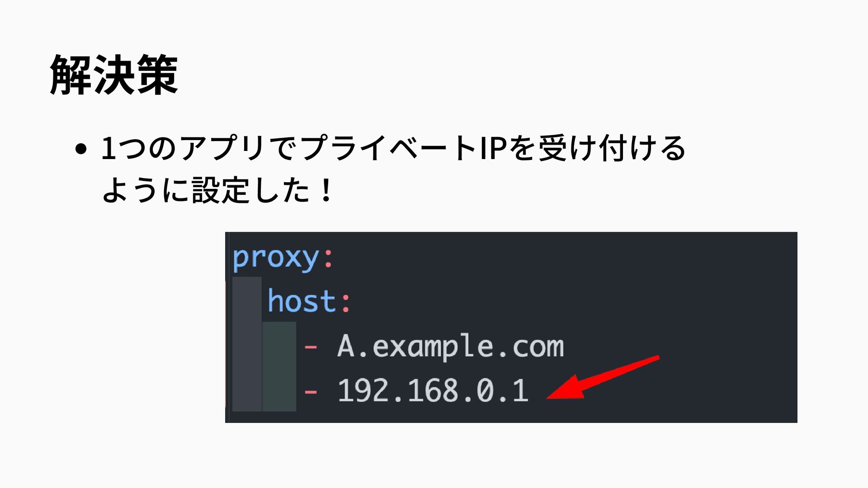The height and width of the screenshot is (488, 868).
Task: Click the red dash before 192.168.0.1
Action: [311, 391]
